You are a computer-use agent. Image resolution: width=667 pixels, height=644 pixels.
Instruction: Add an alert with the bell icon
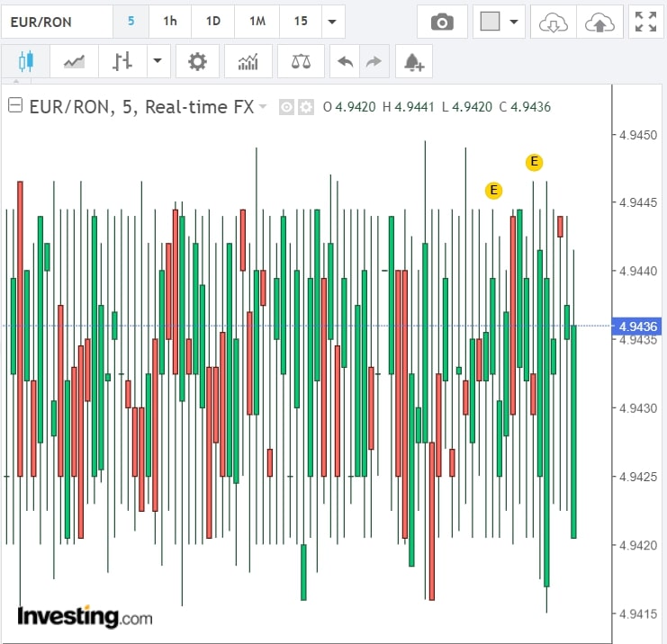[x=413, y=61]
